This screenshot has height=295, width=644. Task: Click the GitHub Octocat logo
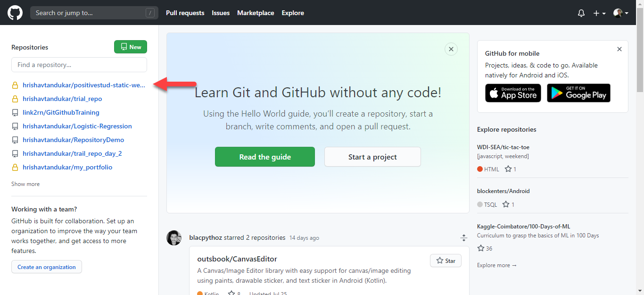click(x=15, y=13)
